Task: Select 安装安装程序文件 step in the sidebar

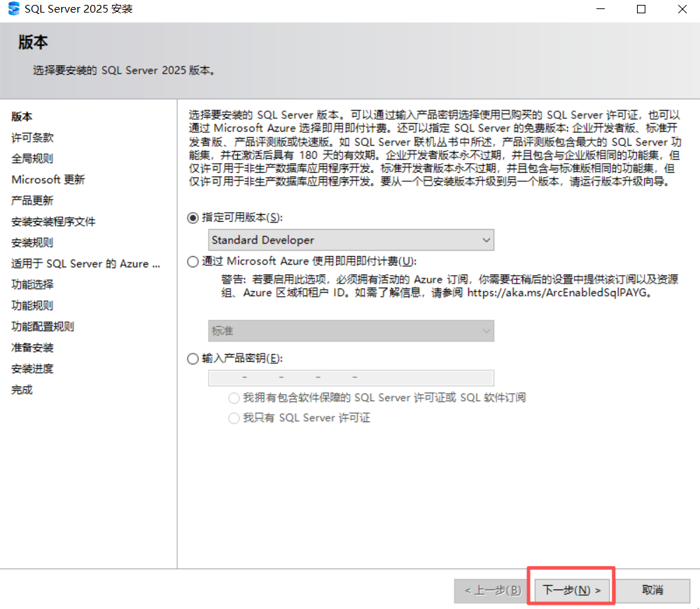Action: (x=53, y=221)
